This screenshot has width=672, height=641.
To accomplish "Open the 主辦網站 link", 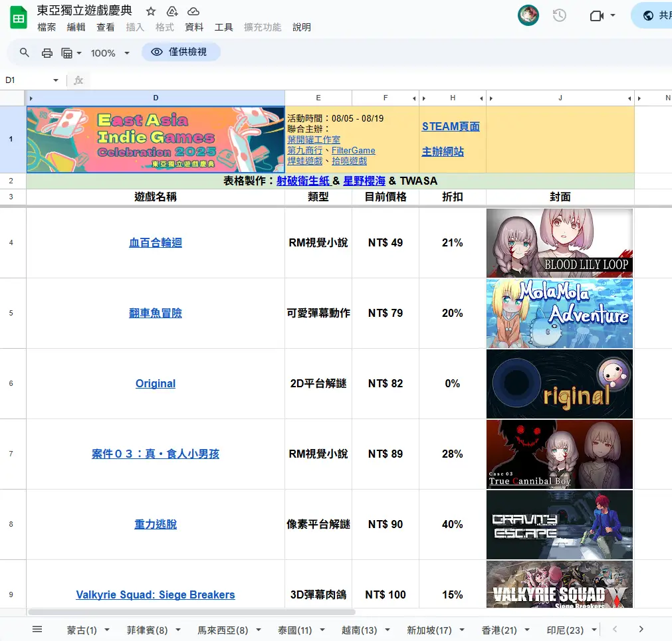I will pyautogui.click(x=443, y=151).
